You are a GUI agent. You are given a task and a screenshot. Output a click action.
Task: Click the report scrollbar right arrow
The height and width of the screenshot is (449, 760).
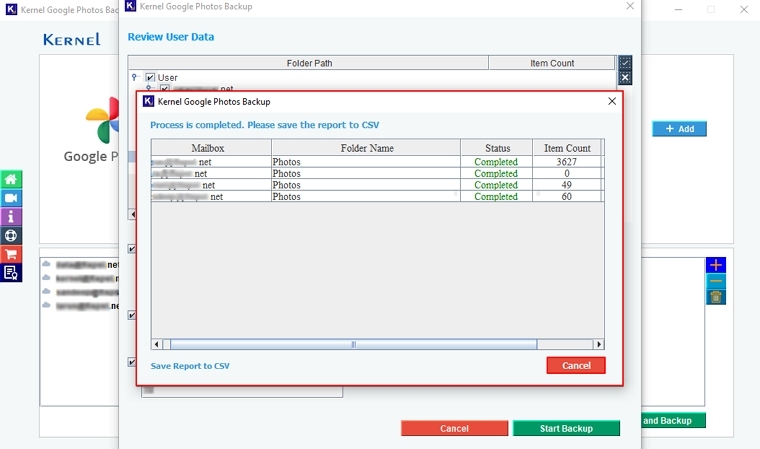tap(599, 344)
